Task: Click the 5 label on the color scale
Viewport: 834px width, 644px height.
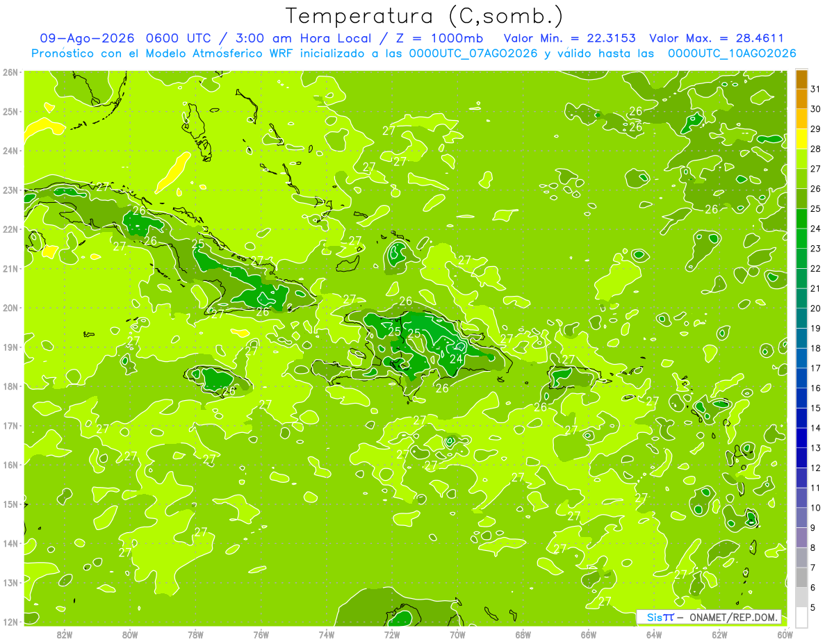Action: pyautogui.click(x=813, y=608)
